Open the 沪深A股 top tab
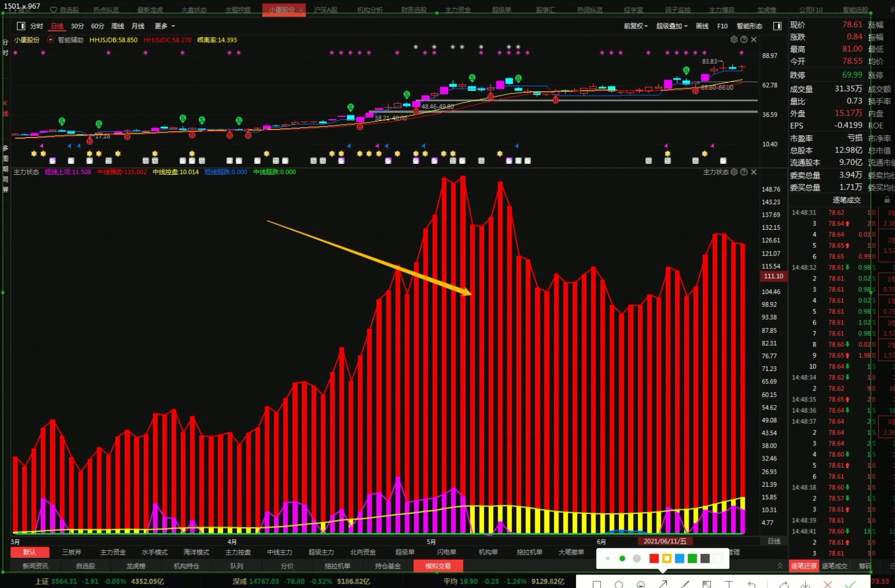The height and width of the screenshot is (588, 895). (x=326, y=10)
